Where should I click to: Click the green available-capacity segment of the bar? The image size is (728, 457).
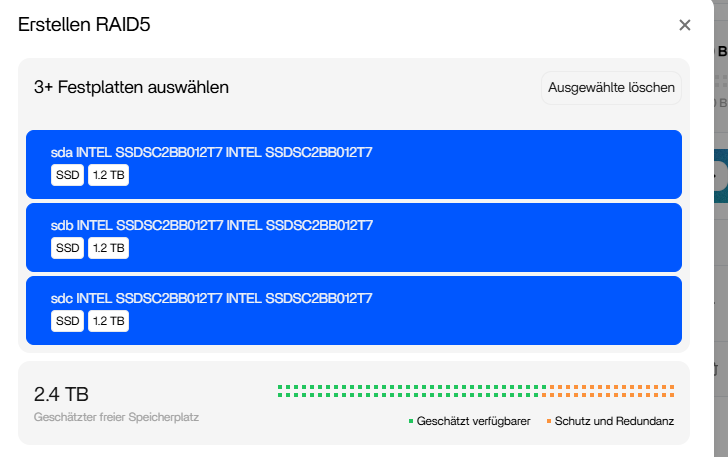click(x=412, y=391)
